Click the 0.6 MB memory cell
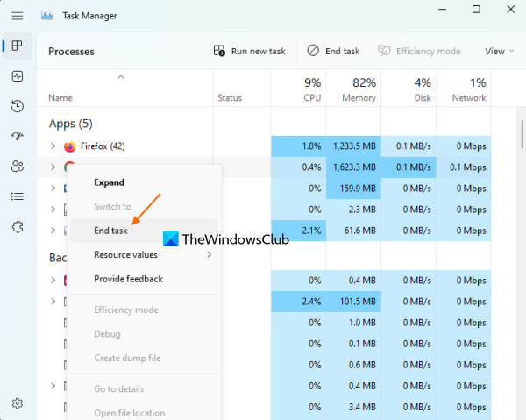 [x=353, y=365]
